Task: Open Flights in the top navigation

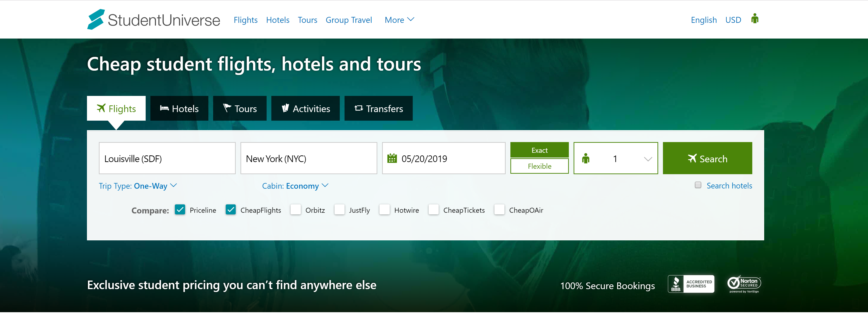Action: [246, 20]
